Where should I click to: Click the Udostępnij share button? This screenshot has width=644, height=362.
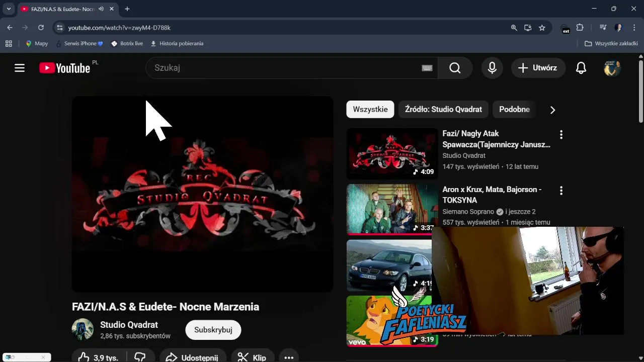pyautogui.click(x=193, y=357)
